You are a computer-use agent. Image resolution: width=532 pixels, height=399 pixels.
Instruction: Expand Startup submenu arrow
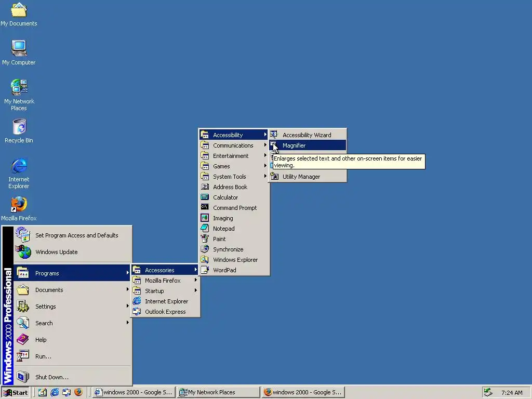pos(196,291)
